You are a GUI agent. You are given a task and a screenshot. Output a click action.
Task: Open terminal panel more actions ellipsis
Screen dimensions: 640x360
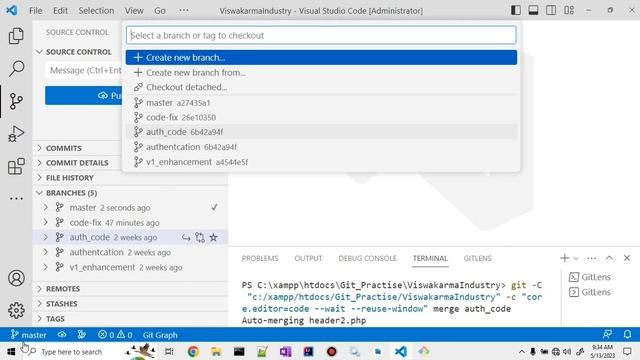pos(591,258)
